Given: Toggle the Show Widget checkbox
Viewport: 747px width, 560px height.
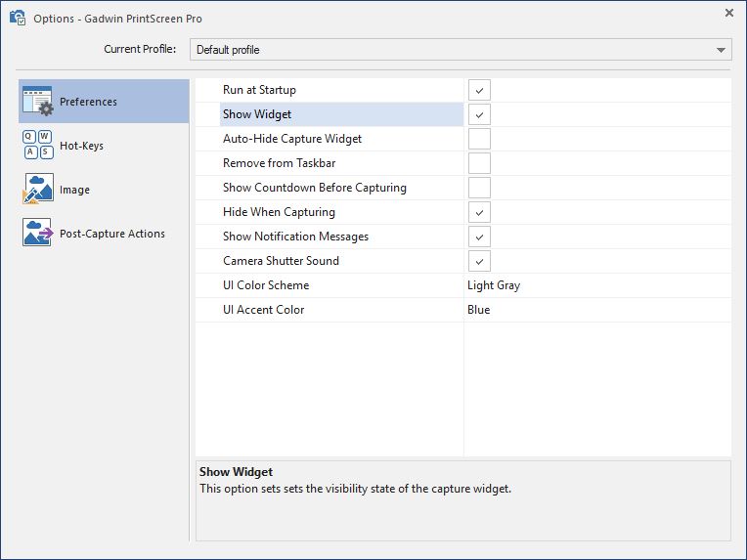Looking at the screenshot, I should pyautogui.click(x=479, y=114).
